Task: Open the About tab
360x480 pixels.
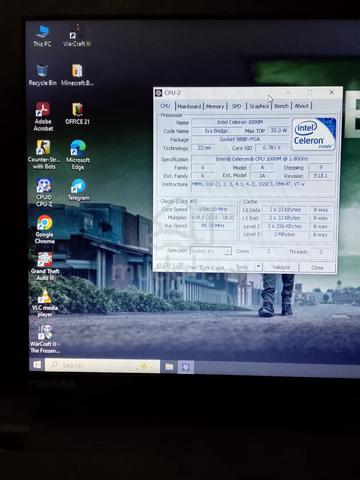Action: [x=301, y=106]
